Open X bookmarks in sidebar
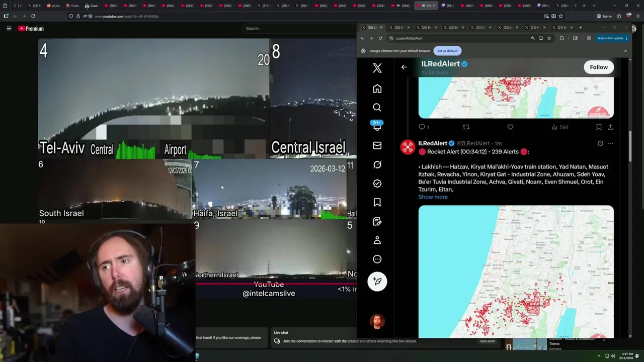This screenshot has width=644, height=362. tap(377, 202)
